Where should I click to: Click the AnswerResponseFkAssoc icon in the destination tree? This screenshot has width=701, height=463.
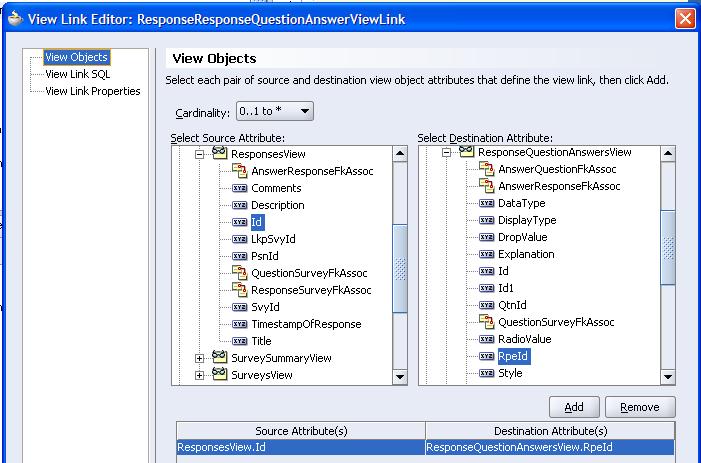click(x=486, y=185)
